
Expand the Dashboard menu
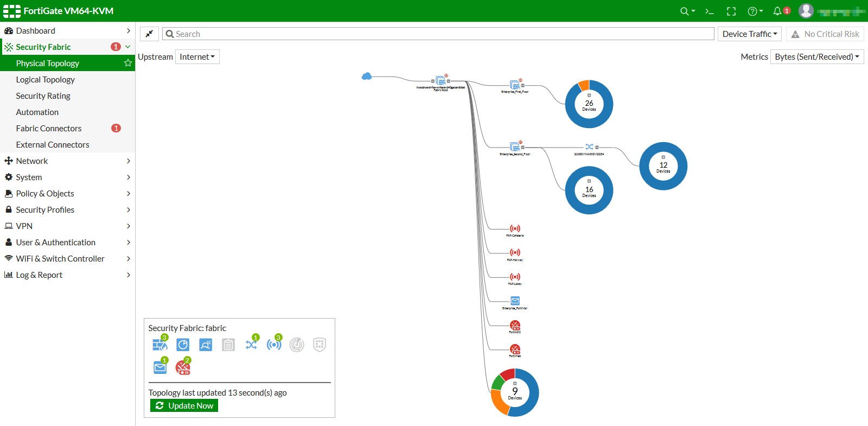tap(67, 30)
